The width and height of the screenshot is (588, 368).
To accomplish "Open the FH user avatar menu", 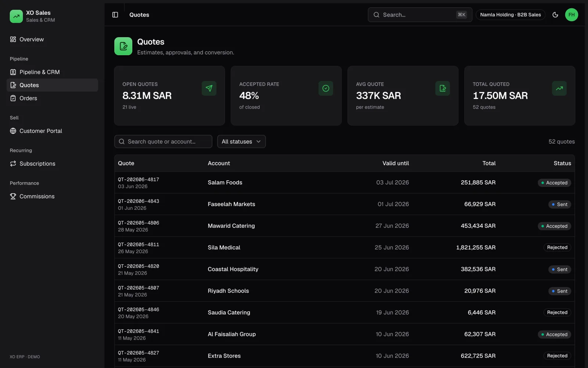I will [x=571, y=15].
